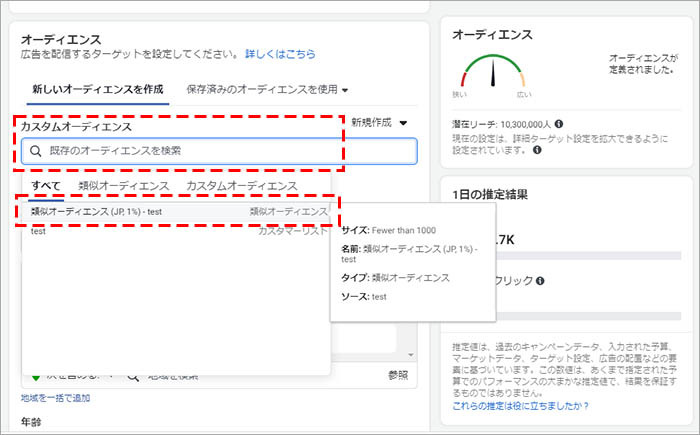Viewport: 700px width, 435px height.
Task: Click scroll-down arrow of the location list
Action: pyautogui.click(x=409, y=355)
